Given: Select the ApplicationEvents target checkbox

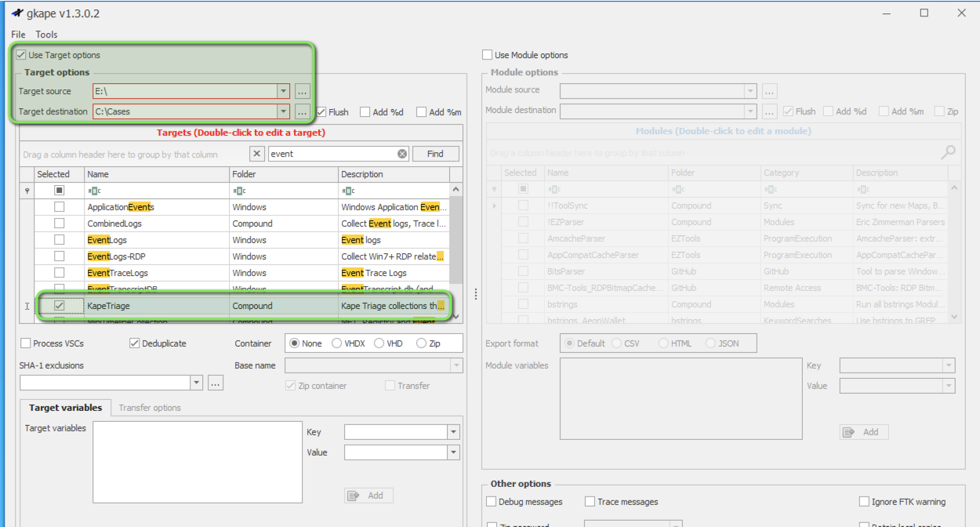Looking at the screenshot, I should [59, 207].
